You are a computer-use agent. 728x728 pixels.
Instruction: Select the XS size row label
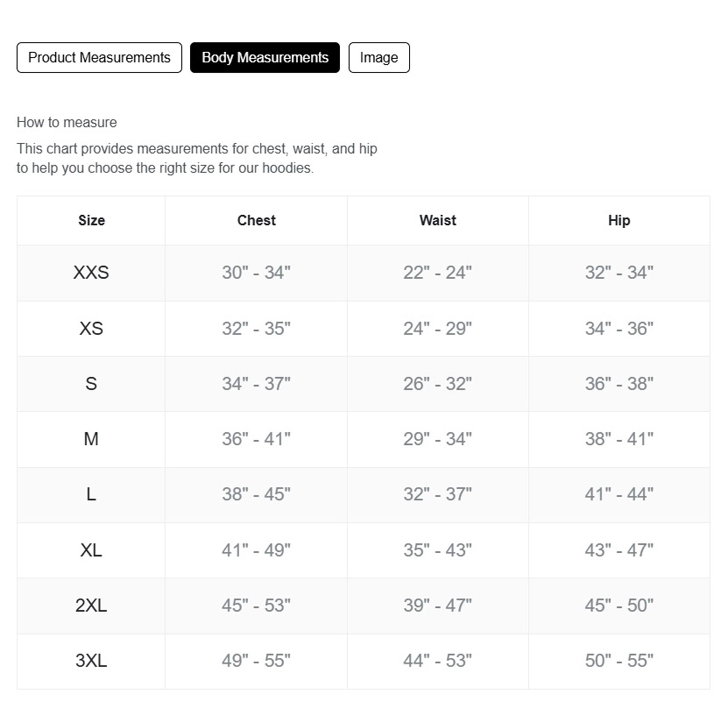[91, 328]
